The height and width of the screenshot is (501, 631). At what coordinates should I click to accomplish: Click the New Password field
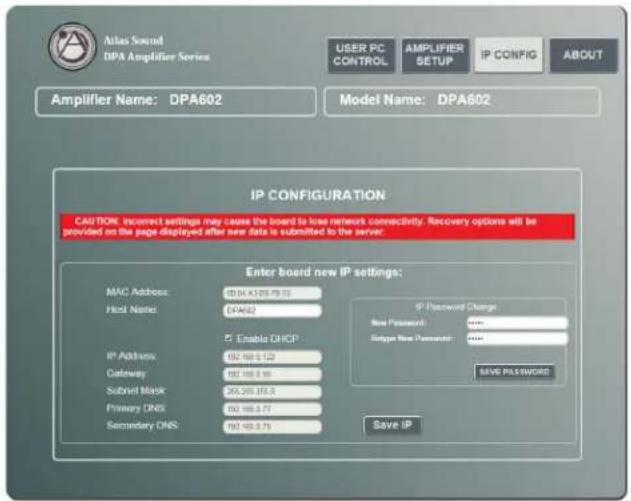pyautogui.click(x=517, y=323)
